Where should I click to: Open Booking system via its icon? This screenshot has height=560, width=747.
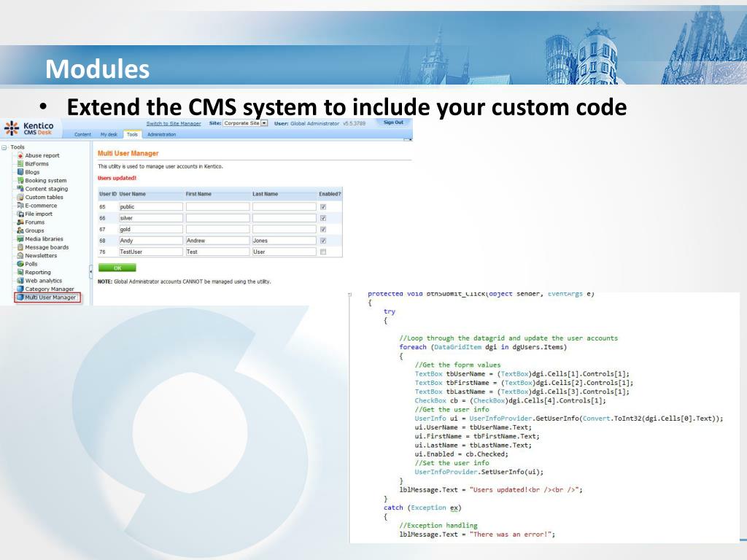pos(20,180)
